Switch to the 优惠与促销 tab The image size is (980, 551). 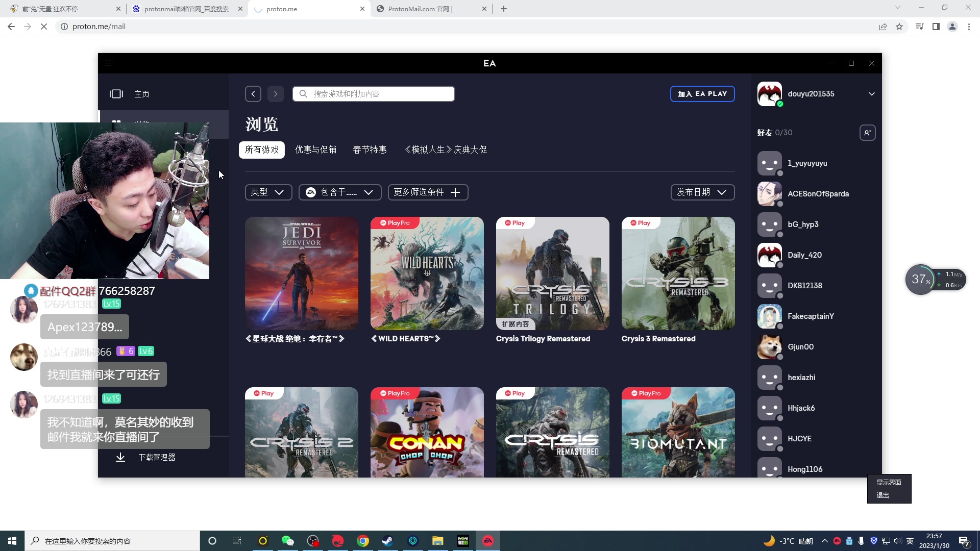pos(316,150)
